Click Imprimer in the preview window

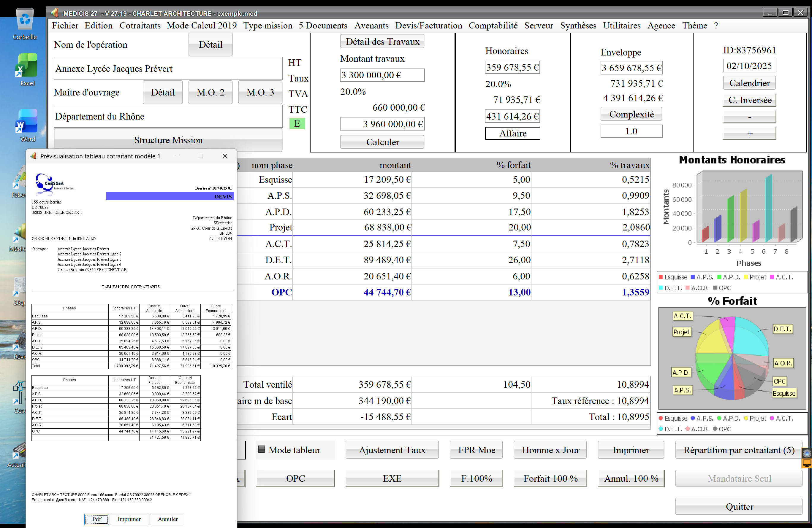(x=129, y=519)
